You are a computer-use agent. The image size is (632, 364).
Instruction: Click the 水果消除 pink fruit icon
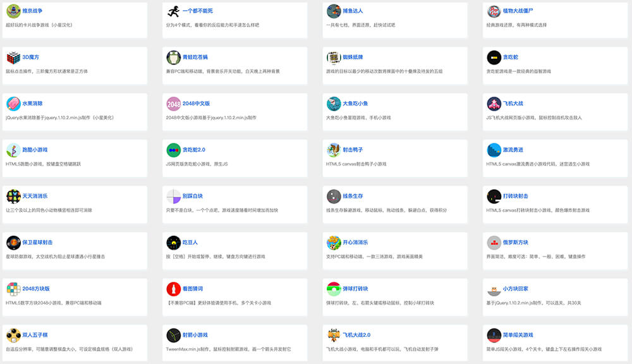(13, 104)
